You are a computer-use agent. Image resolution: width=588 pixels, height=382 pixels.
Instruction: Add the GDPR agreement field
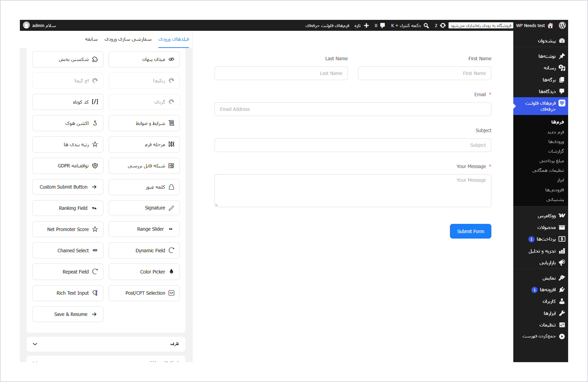[68, 166]
